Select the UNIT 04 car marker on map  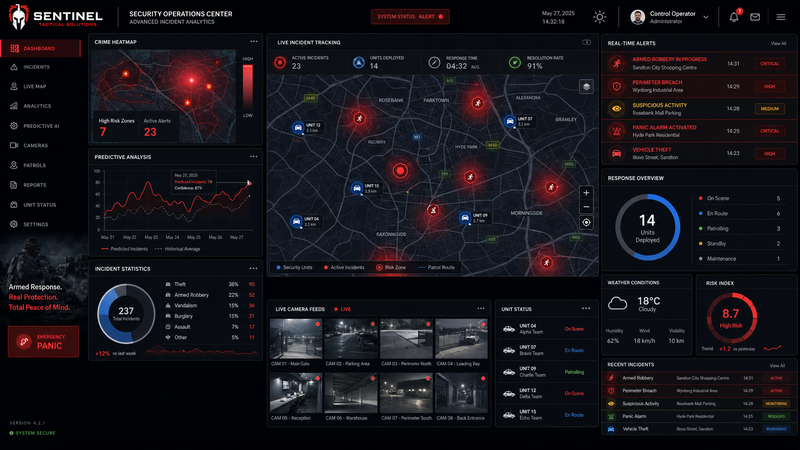click(296, 221)
